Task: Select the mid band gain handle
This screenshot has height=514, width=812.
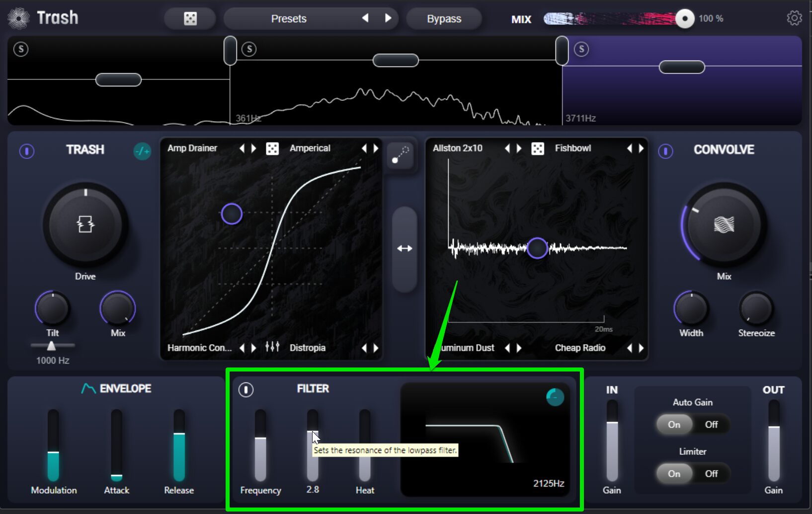Action: [396, 61]
